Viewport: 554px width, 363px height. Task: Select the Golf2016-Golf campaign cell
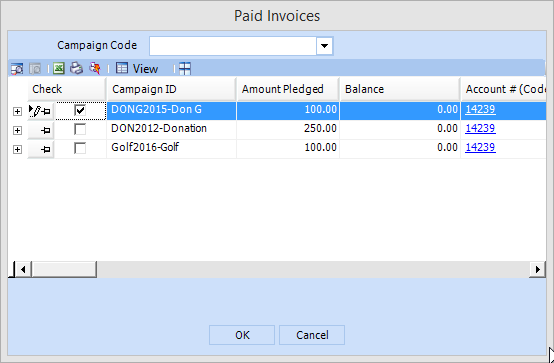(x=171, y=148)
